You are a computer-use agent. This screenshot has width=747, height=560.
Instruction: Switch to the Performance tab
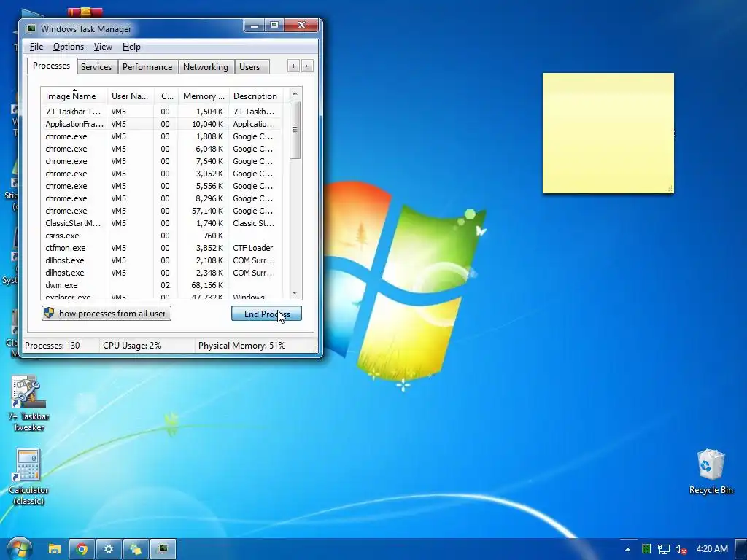pos(147,67)
